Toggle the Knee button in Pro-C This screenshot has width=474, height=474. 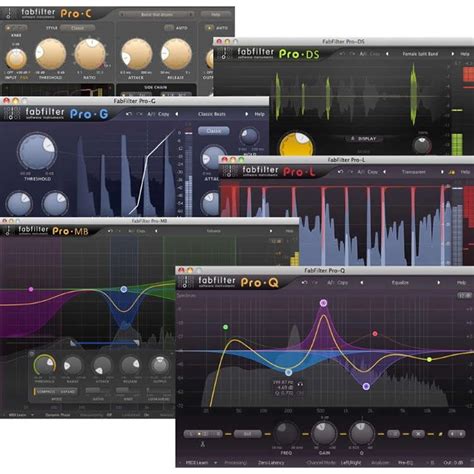(x=16, y=28)
